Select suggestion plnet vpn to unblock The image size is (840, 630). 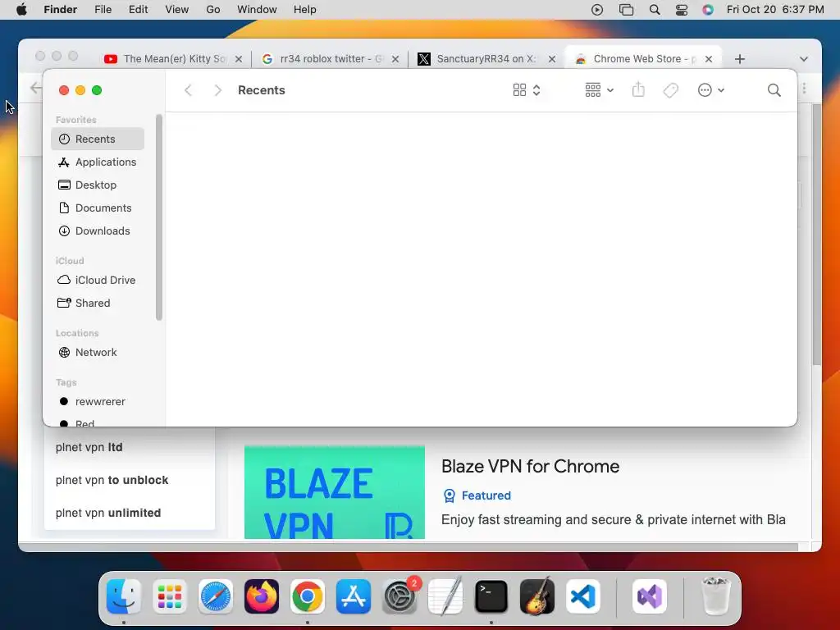pyautogui.click(x=112, y=480)
